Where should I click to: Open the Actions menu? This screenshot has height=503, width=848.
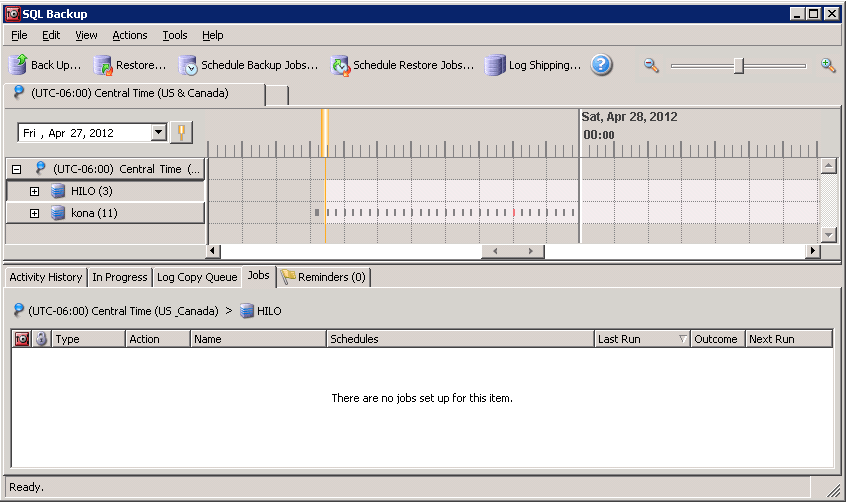[130, 35]
